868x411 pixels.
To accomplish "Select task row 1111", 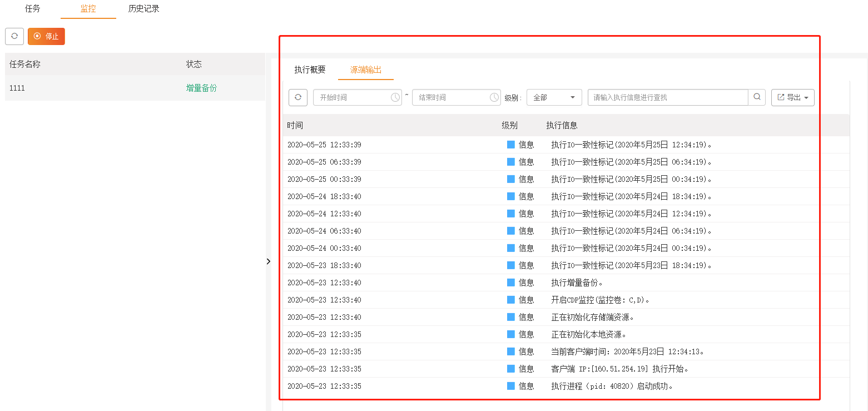I will click(x=135, y=88).
